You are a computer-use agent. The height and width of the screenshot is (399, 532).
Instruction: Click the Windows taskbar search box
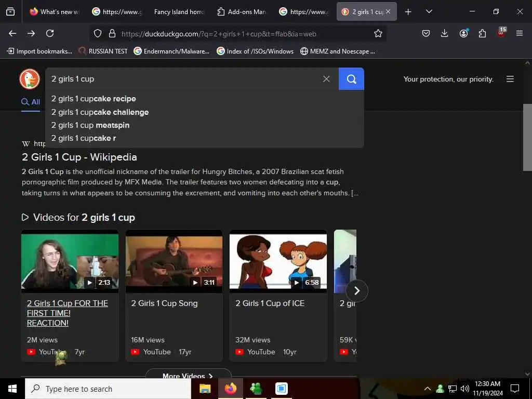point(108,389)
